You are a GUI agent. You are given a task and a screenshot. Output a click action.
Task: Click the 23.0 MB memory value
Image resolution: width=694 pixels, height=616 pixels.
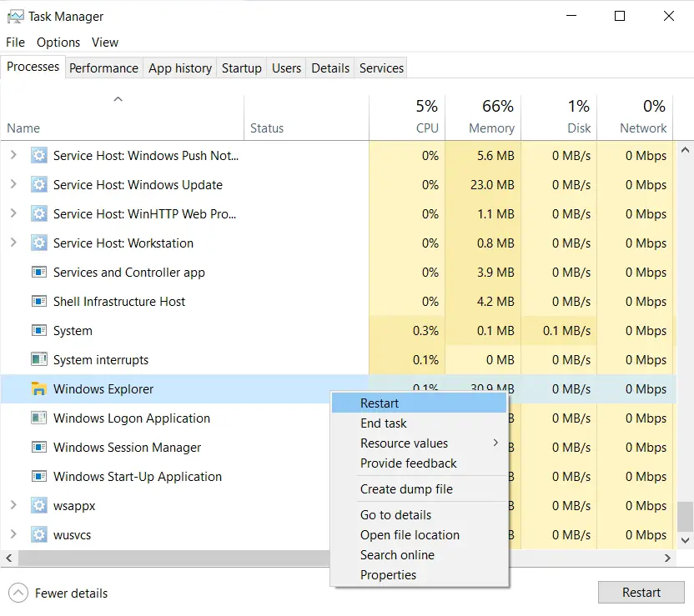pos(492,185)
